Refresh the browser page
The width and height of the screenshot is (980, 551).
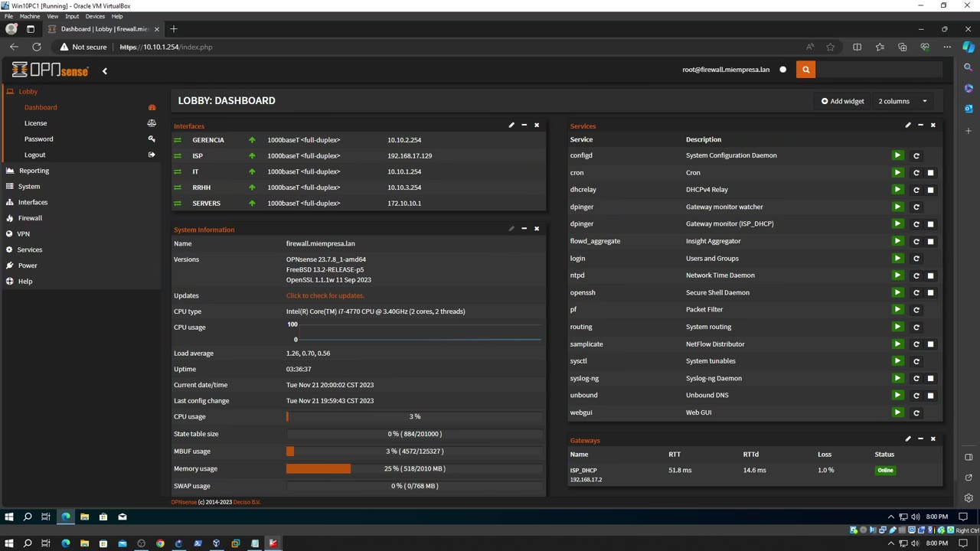coord(36,47)
